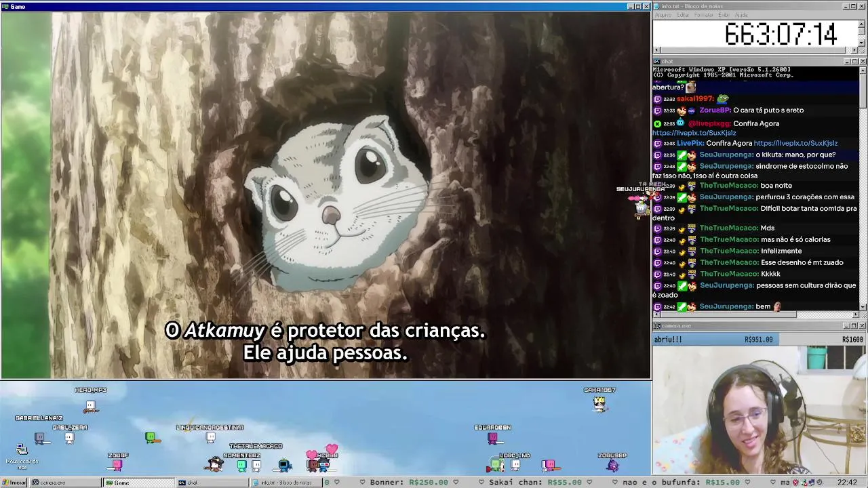
Task: Click the 663:07:14 timer text
Action: [781, 34]
